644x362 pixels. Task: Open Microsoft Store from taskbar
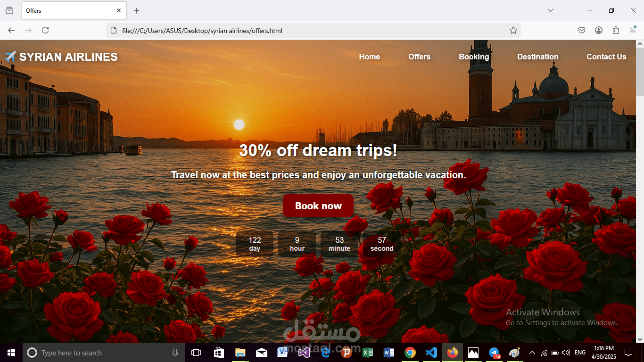pos(219,353)
